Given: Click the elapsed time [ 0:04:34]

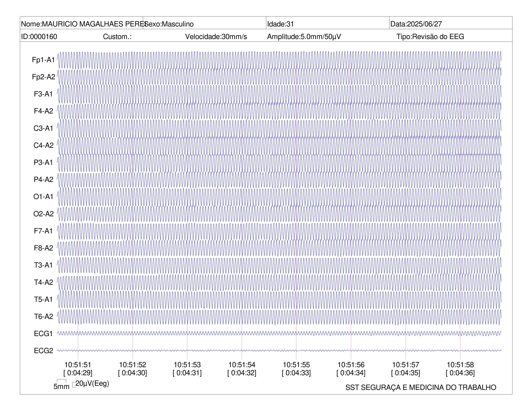Looking at the screenshot, I should pos(351,373).
